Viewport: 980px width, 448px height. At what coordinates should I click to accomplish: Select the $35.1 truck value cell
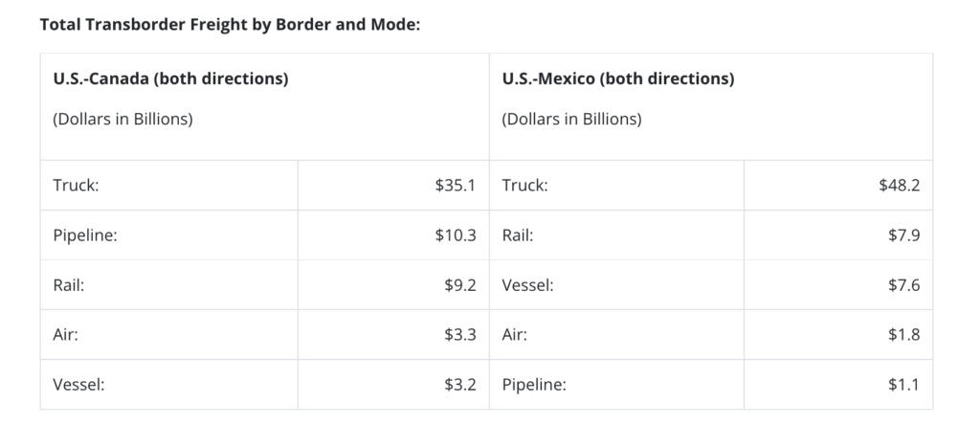pyautogui.click(x=455, y=185)
